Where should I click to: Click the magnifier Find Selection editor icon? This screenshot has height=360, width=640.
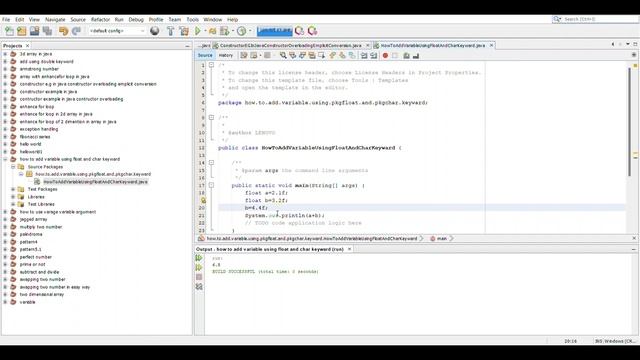tap(283, 56)
